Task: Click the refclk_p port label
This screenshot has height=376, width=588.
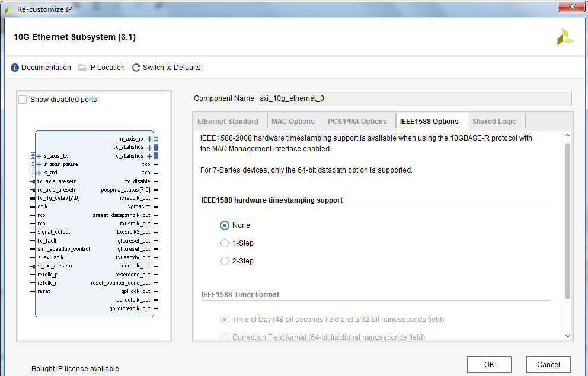Action: click(x=47, y=275)
